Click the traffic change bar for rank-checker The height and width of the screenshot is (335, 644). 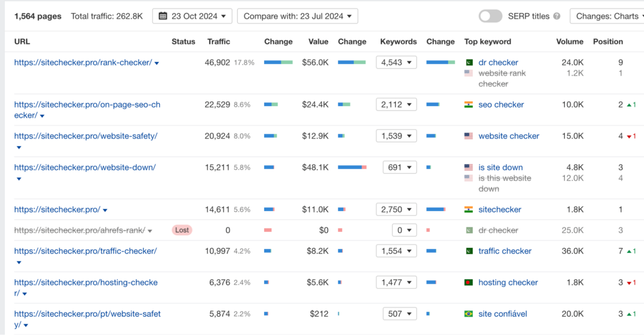pyautogui.click(x=278, y=63)
